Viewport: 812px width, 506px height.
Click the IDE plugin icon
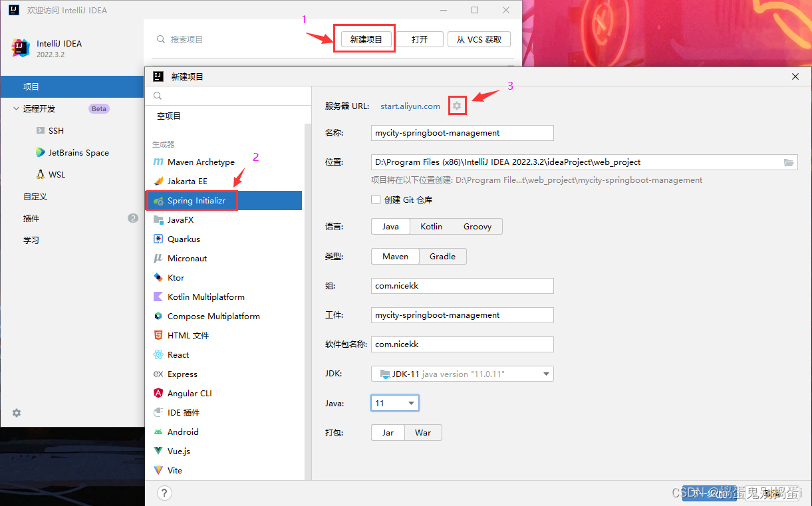coord(158,412)
